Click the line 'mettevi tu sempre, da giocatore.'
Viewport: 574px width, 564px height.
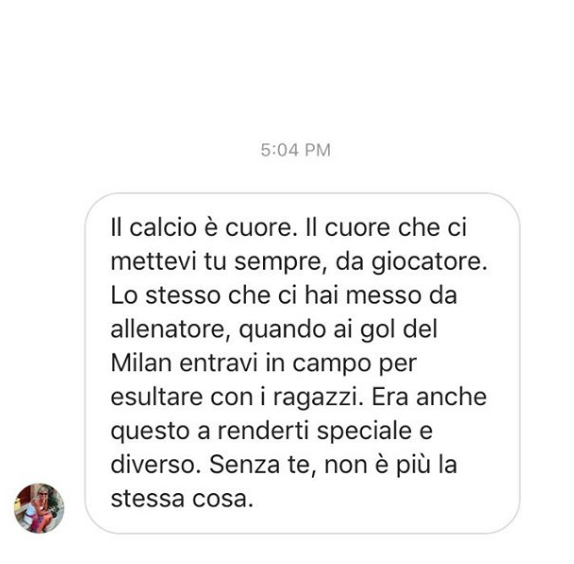299,262
